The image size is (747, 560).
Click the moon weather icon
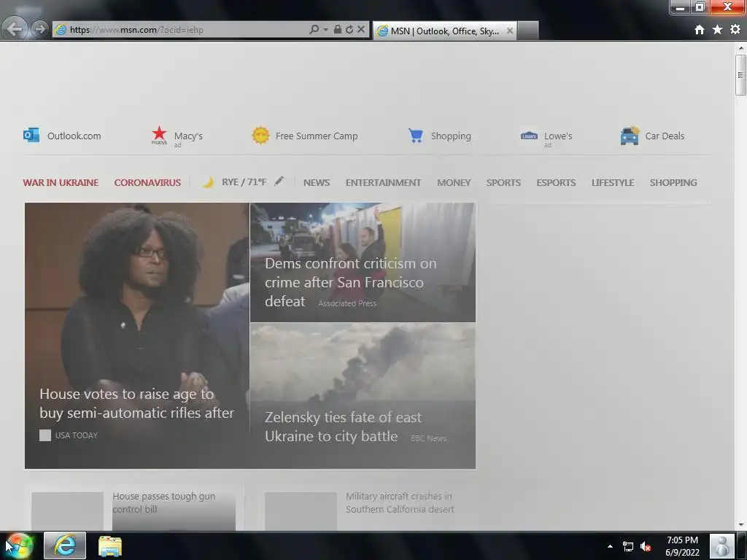click(x=208, y=182)
